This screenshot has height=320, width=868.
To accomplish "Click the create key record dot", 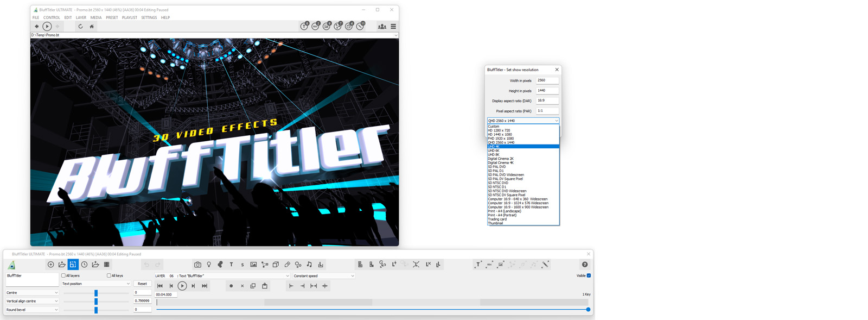I will click(x=231, y=286).
